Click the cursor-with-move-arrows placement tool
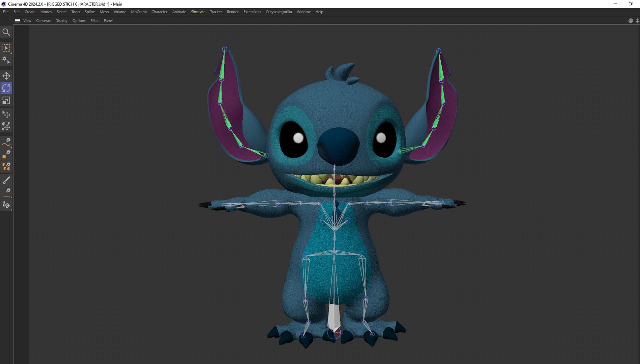 point(6,114)
